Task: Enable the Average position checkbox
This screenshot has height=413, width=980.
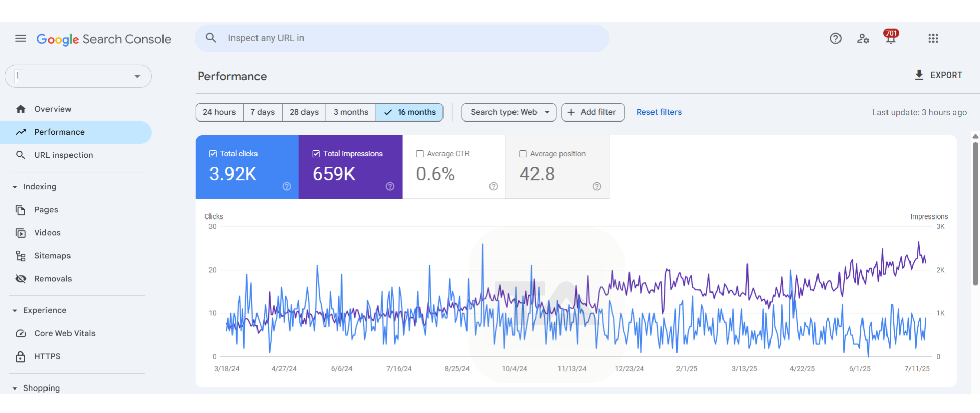Action: coord(523,154)
